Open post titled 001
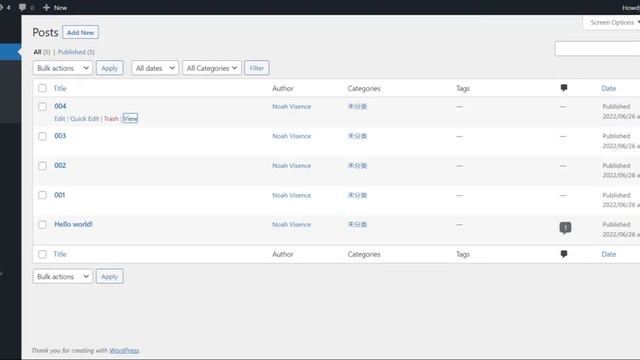This screenshot has width=640, height=360. click(x=60, y=195)
